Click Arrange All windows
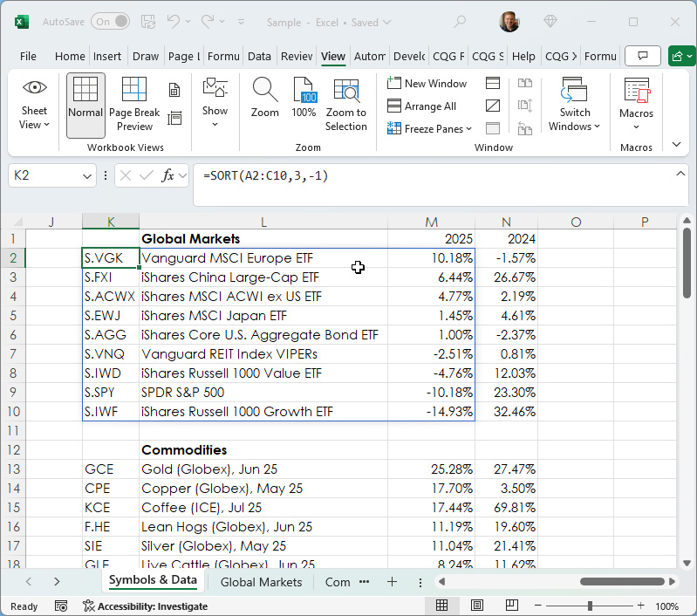Viewport: 697px width, 616px height. 422,106
